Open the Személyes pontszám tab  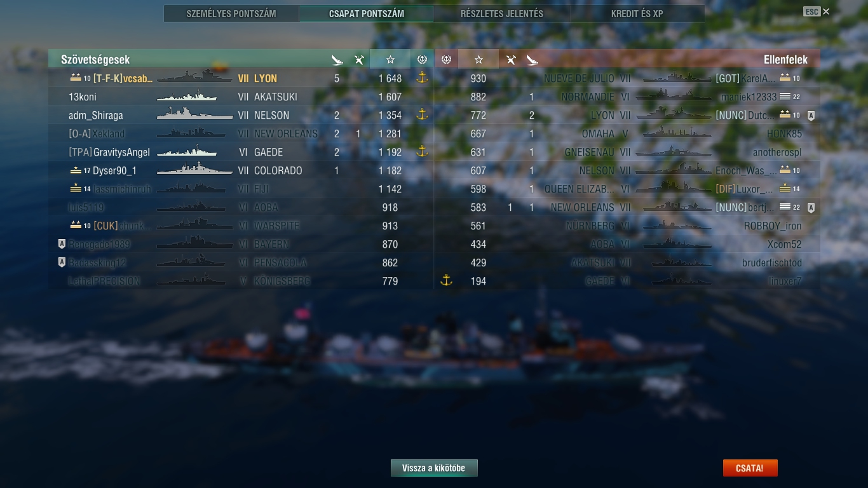(231, 13)
